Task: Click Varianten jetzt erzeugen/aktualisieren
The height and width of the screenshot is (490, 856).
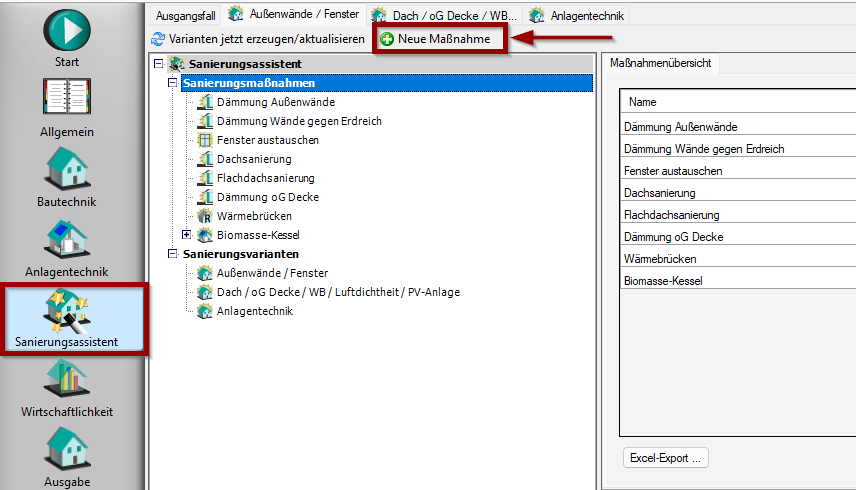Action: 257,39
